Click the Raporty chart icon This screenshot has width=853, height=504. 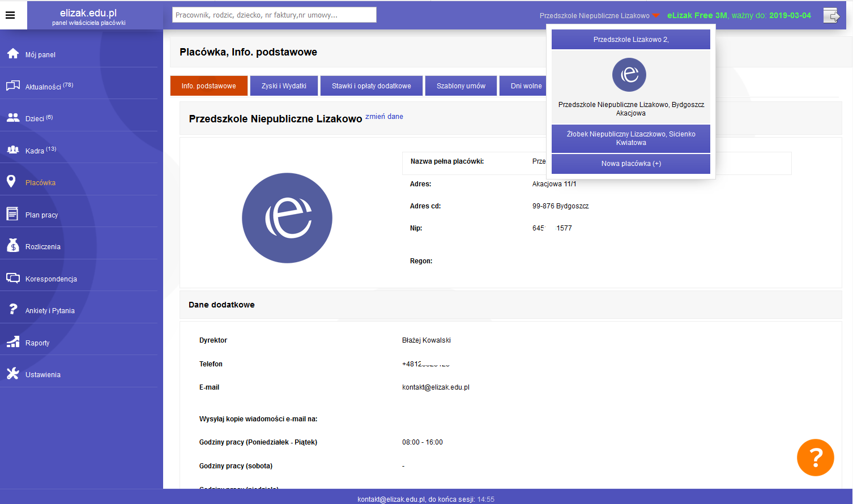point(13,341)
